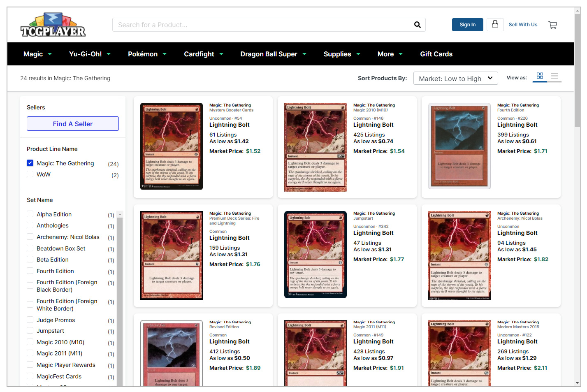Open Lightning Bolt title with 61 Listings
Viewport: 587px width, 392px height.
click(x=230, y=125)
